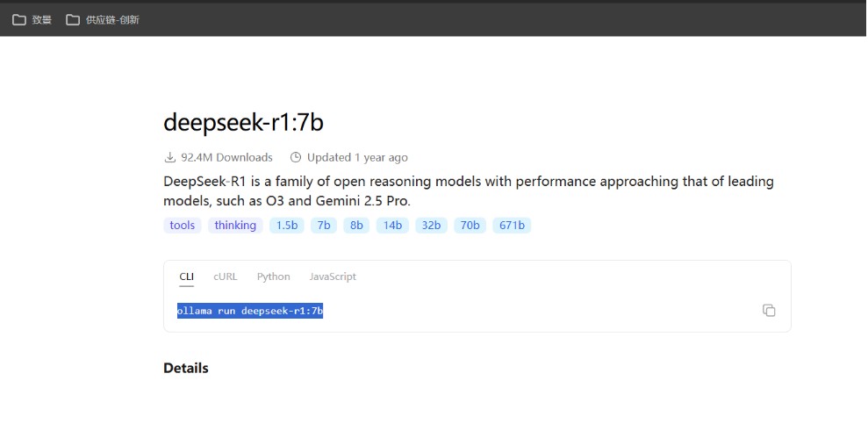Viewport: 868px width, 431px height.
Task: Pick the 32b model size tag
Action: point(431,226)
